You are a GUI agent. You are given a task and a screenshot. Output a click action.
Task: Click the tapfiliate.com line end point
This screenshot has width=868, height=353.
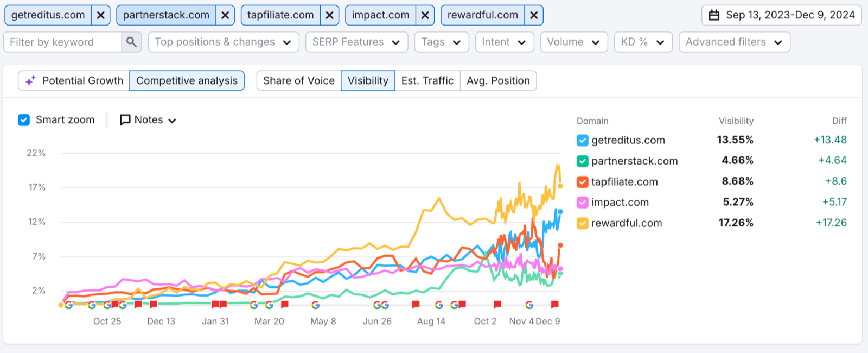pyautogui.click(x=560, y=245)
